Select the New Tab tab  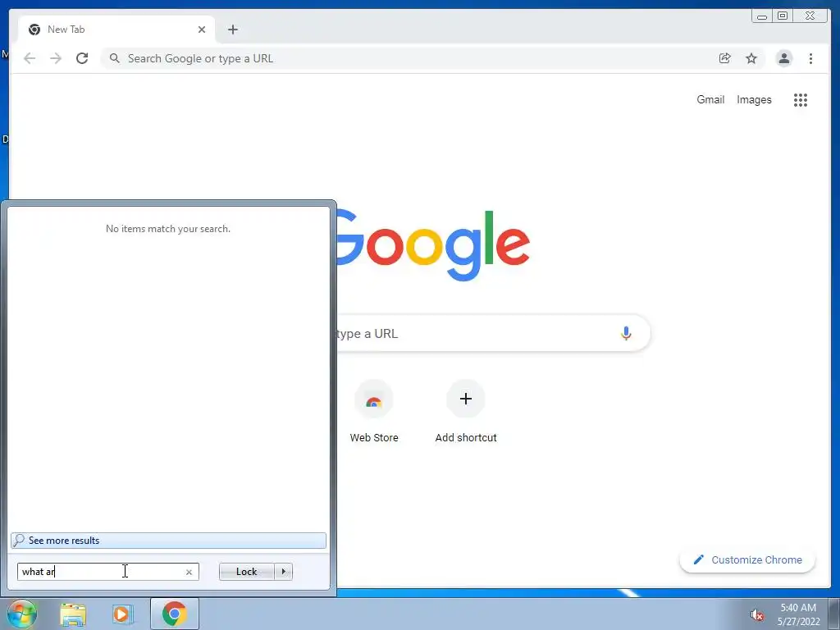(x=116, y=30)
